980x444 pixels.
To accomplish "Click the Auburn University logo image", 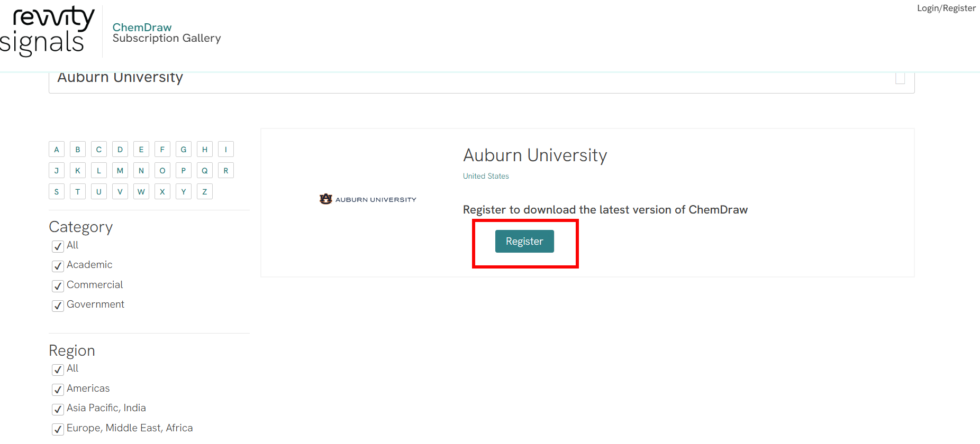I will click(368, 199).
